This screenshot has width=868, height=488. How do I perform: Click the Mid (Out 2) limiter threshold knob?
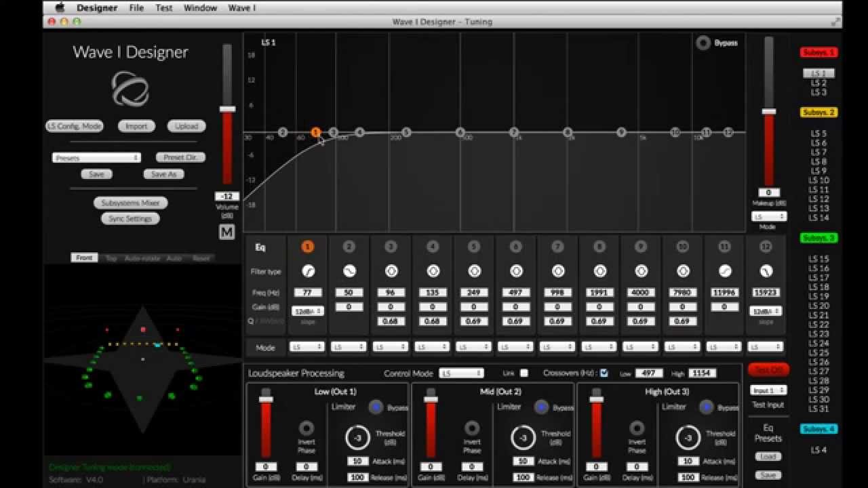pos(523,438)
